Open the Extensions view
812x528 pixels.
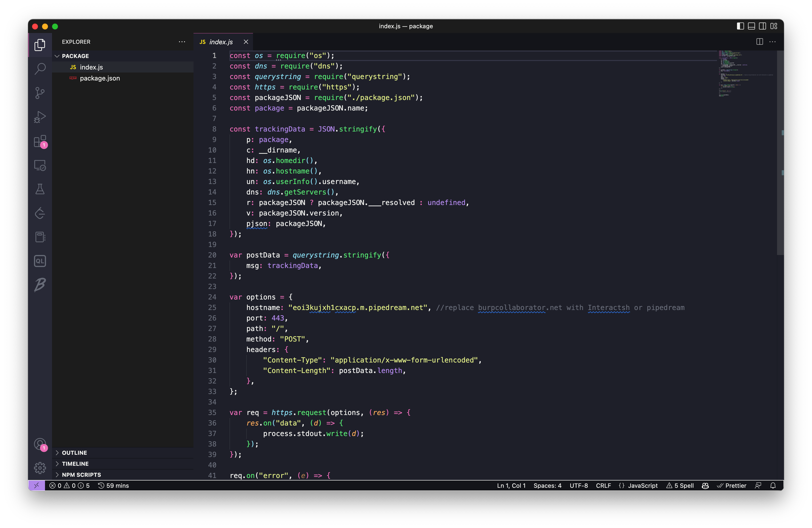(x=40, y=141)
